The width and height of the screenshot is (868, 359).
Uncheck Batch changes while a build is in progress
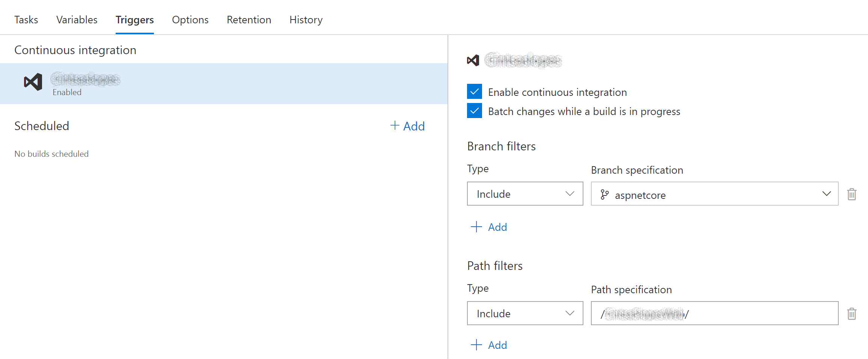point(475,111)
